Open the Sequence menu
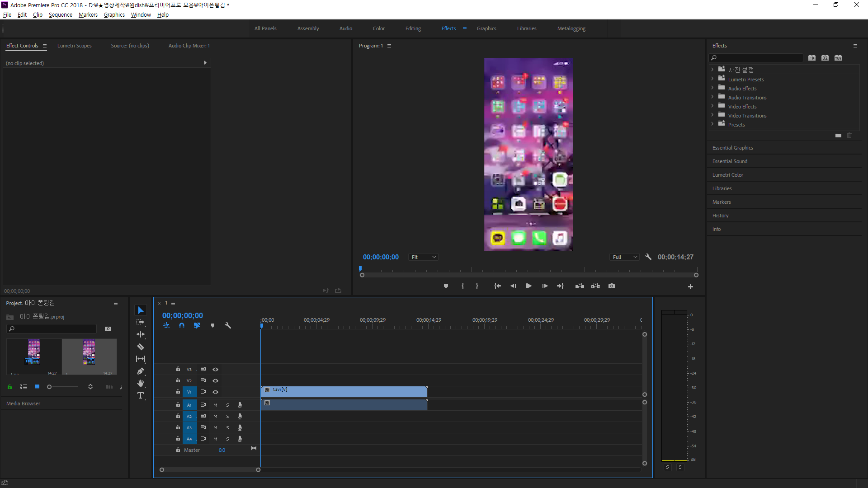The width and height of the screenshot is (868, 488). click(60, 15)
